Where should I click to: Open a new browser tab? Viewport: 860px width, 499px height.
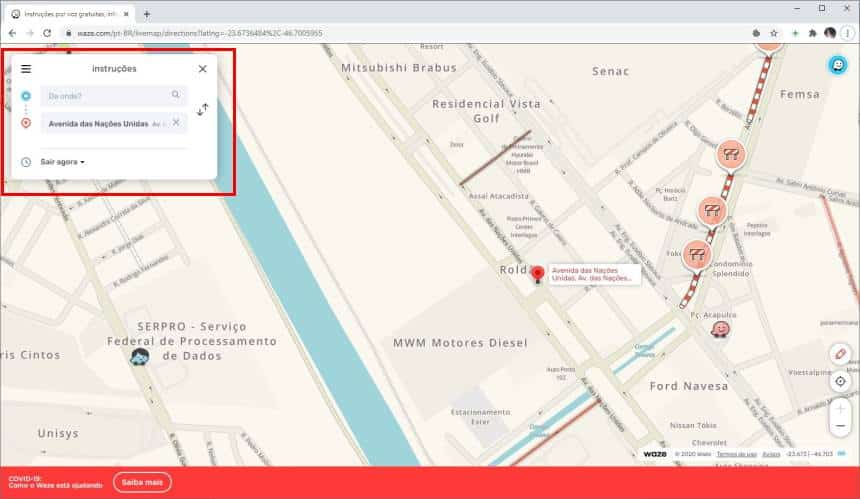point(146,14)
